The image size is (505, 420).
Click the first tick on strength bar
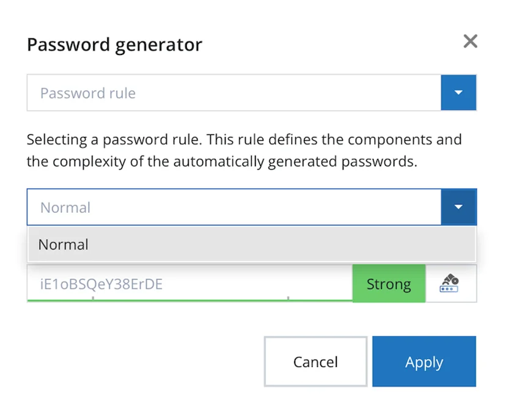pyautogui.click(x=93, y=298)
